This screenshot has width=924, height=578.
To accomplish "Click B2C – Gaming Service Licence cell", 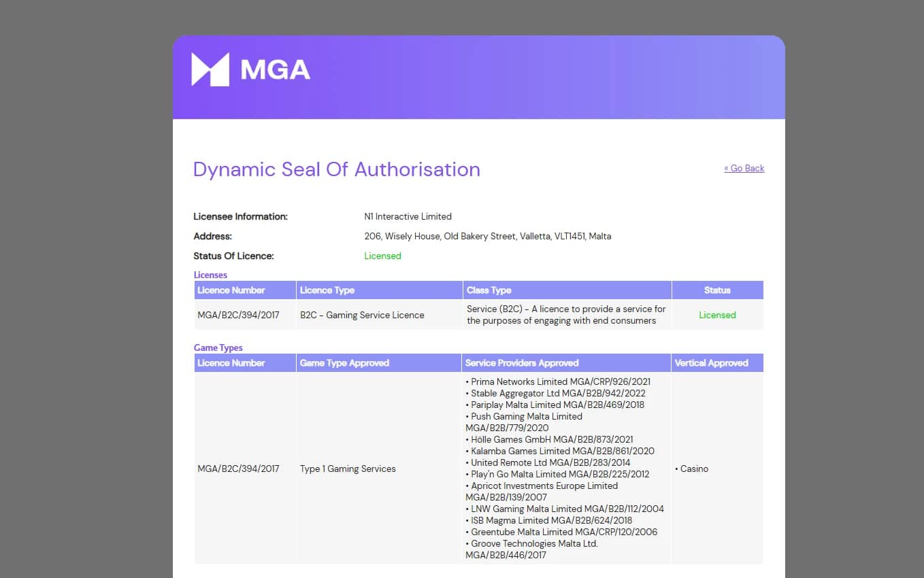I will pyautogui.click(x=362, y=315).
